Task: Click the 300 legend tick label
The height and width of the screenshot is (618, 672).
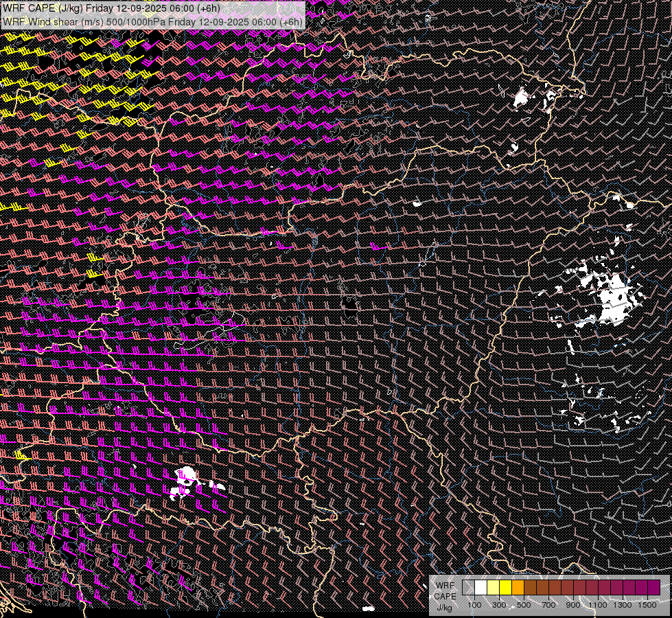Action: tap(499, 605)
